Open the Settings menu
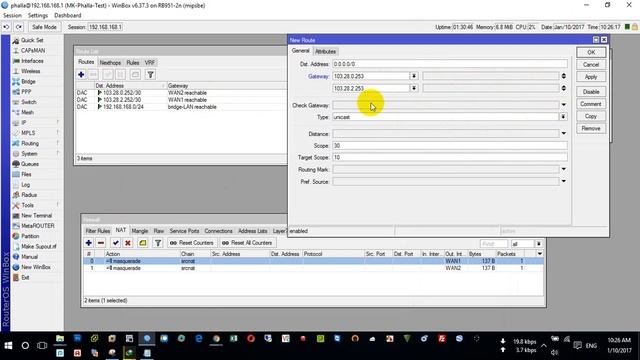 pos(38,16)
